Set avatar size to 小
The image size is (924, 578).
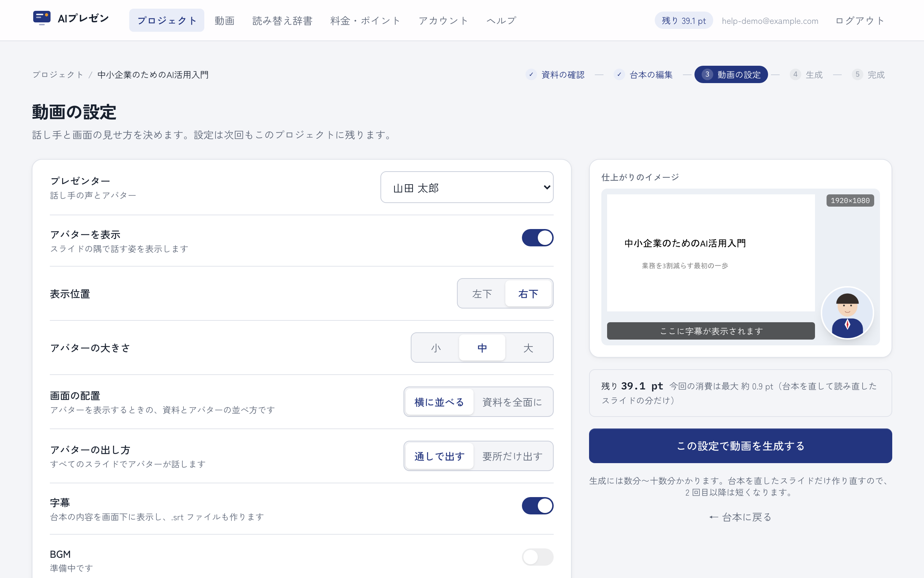coord(436,348)
